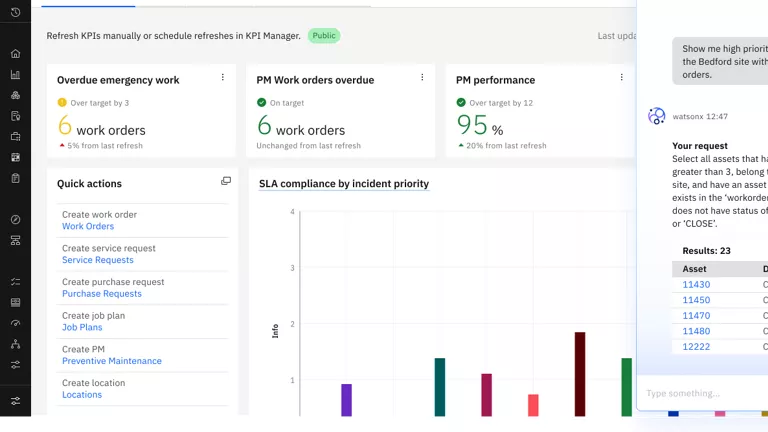This screenshot has height=432, width=768.
Task: Click the Public status tag
Action: [324, 36]
